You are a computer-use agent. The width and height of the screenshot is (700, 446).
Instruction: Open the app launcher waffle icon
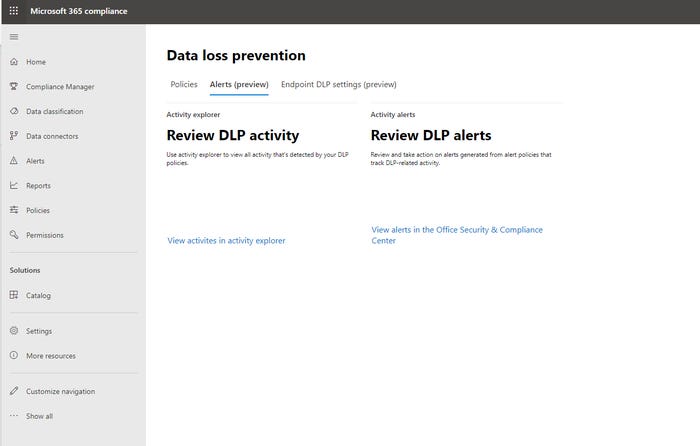[x=13, y=11]
